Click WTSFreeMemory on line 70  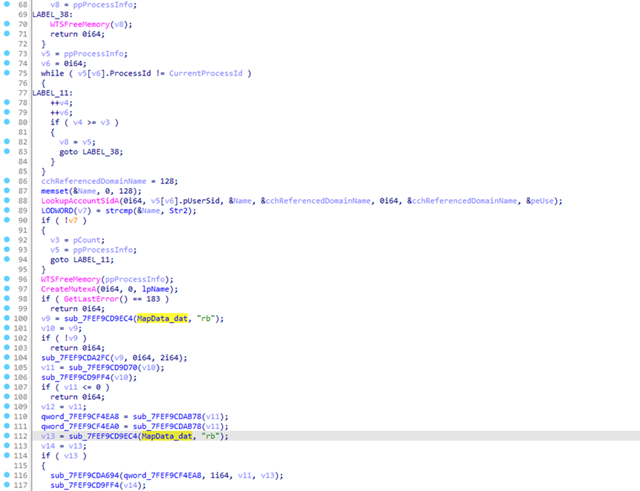(80, 24)
